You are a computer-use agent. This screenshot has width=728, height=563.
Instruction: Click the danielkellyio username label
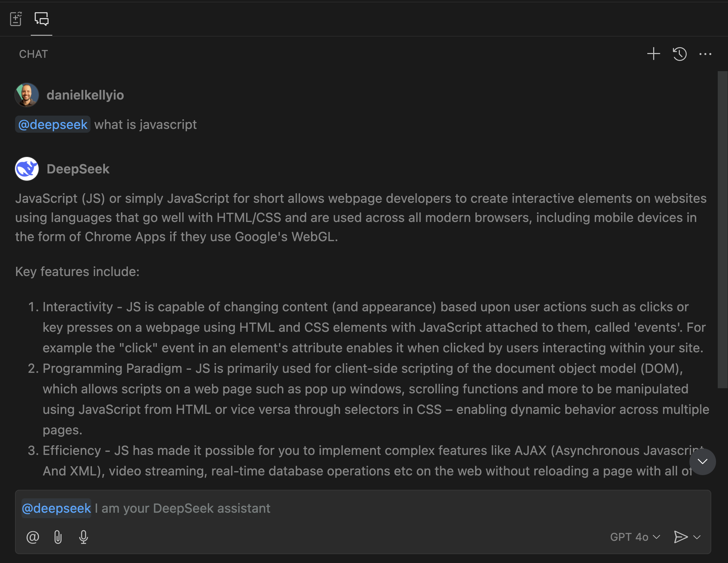tap(85, 95)
